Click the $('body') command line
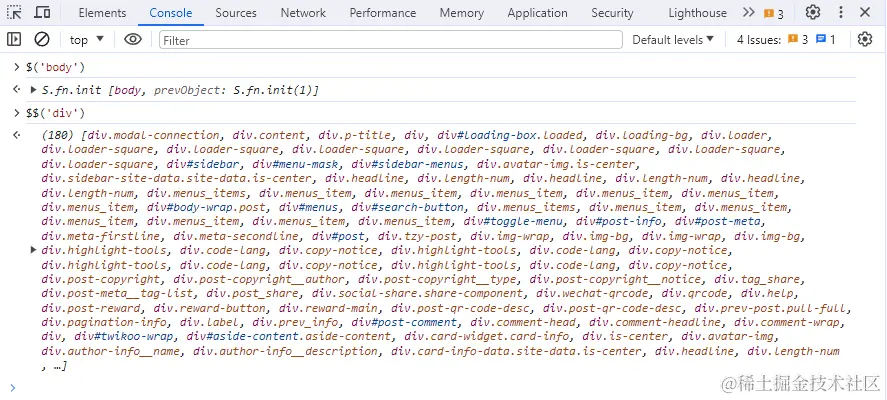 (55, 67)
